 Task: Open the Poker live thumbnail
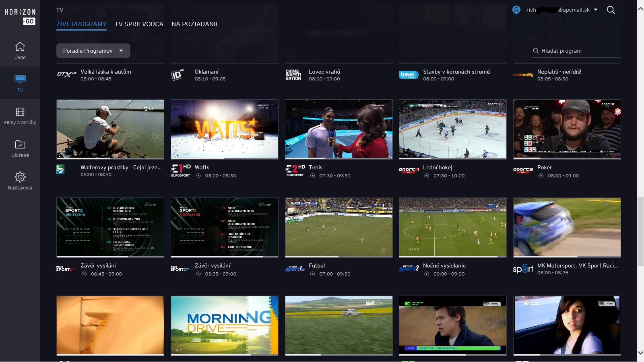[x=567, y=129]
